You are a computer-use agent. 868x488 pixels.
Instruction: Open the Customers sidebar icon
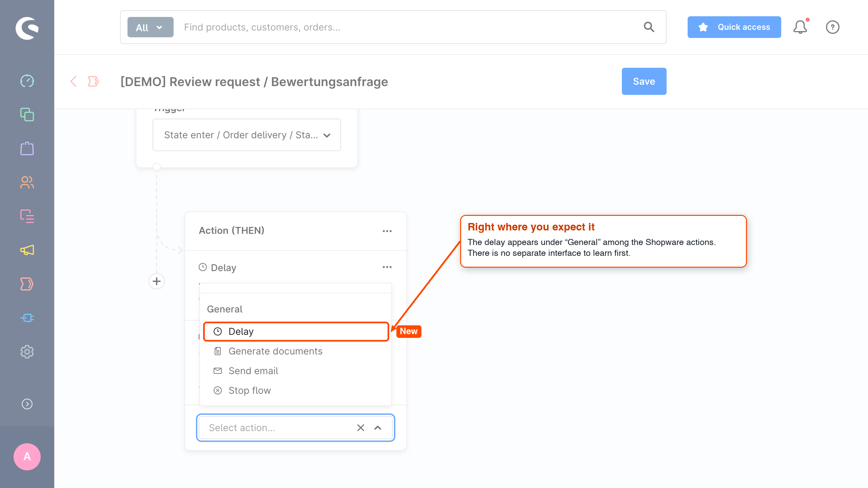(27, 182)
